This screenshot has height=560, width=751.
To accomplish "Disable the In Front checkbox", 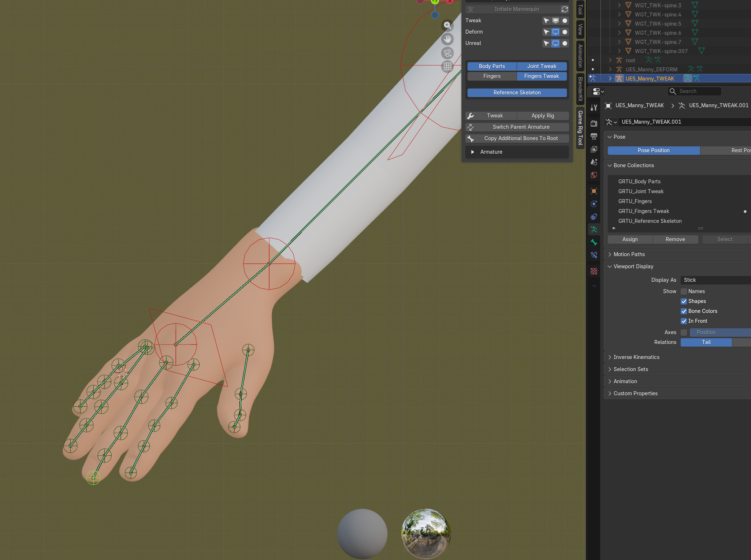I will pos(684,321).
